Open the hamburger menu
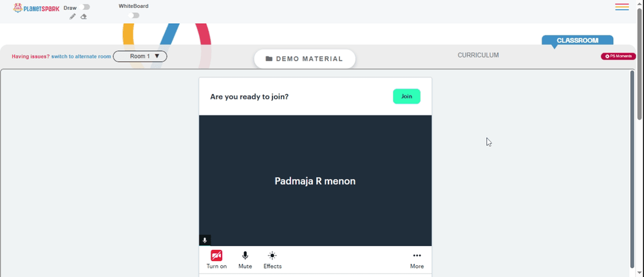Screen dimensions: 644x277 (x=622, y=7)
